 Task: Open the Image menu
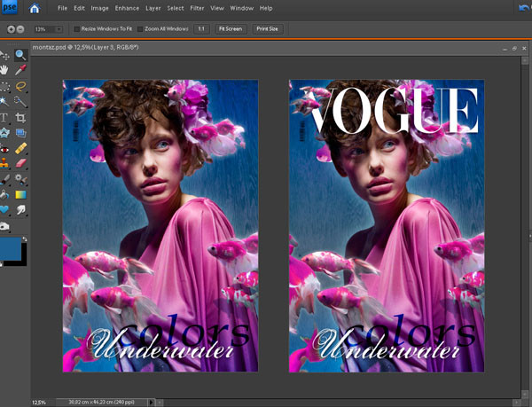click(x=99, y=8)
